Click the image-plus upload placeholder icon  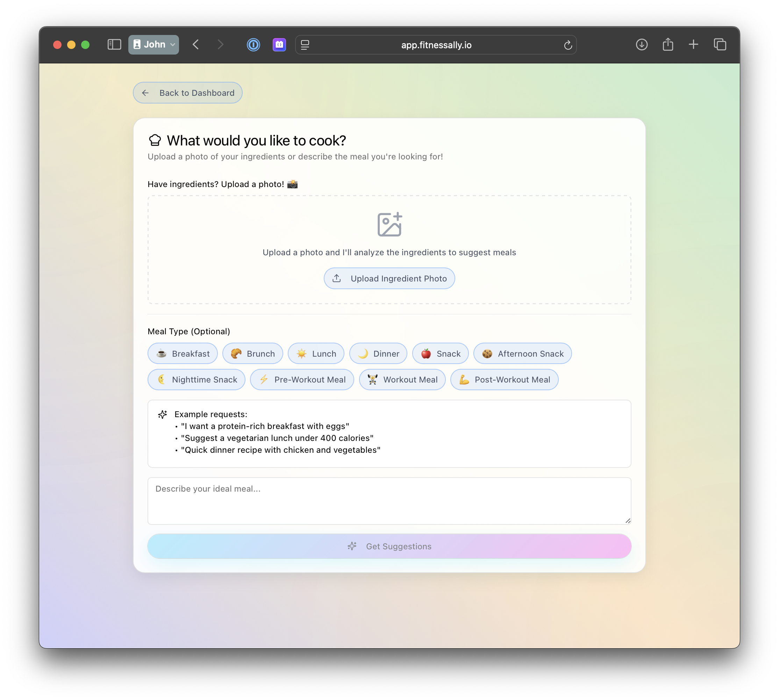pyautogui.click(x=389, y=224)
